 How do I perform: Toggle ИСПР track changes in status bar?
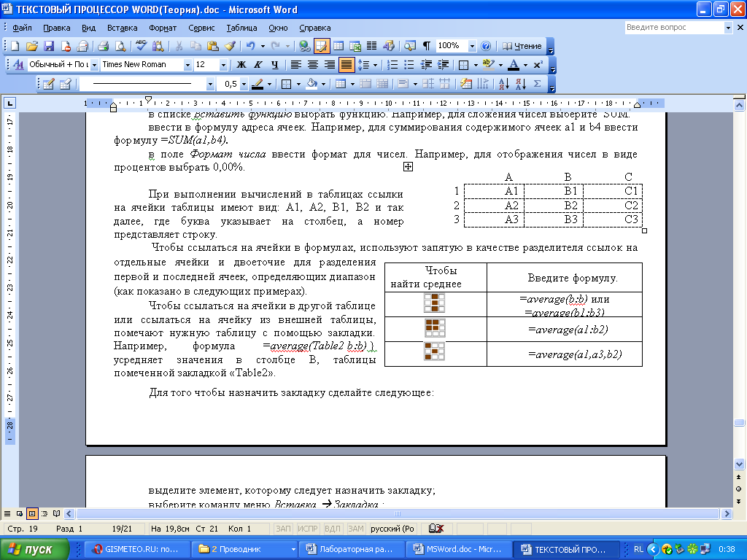tap(308, 529)
